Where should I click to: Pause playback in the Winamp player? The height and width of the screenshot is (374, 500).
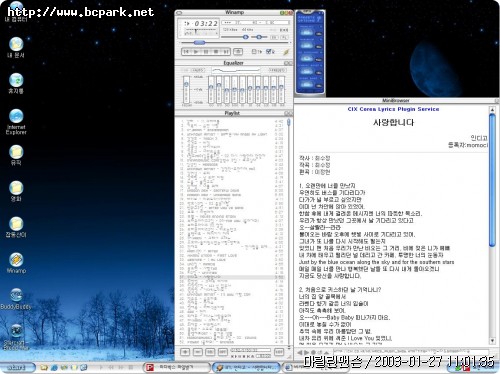(x=206, y=52)
